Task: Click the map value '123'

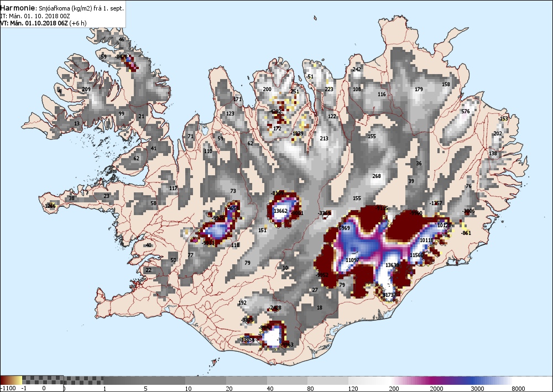Action: coord(230,113)
